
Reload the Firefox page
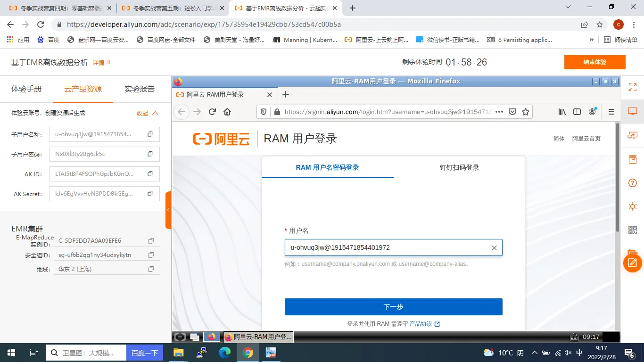point(212,112)
